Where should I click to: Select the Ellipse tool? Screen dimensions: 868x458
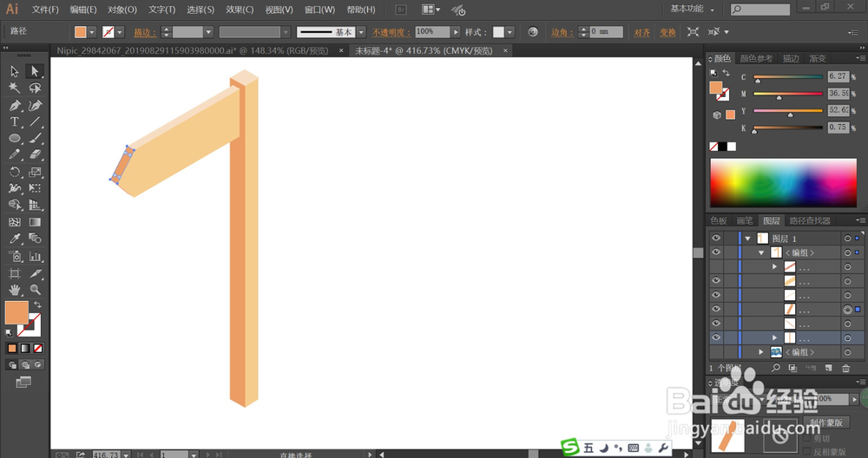(x=15, y=138)
